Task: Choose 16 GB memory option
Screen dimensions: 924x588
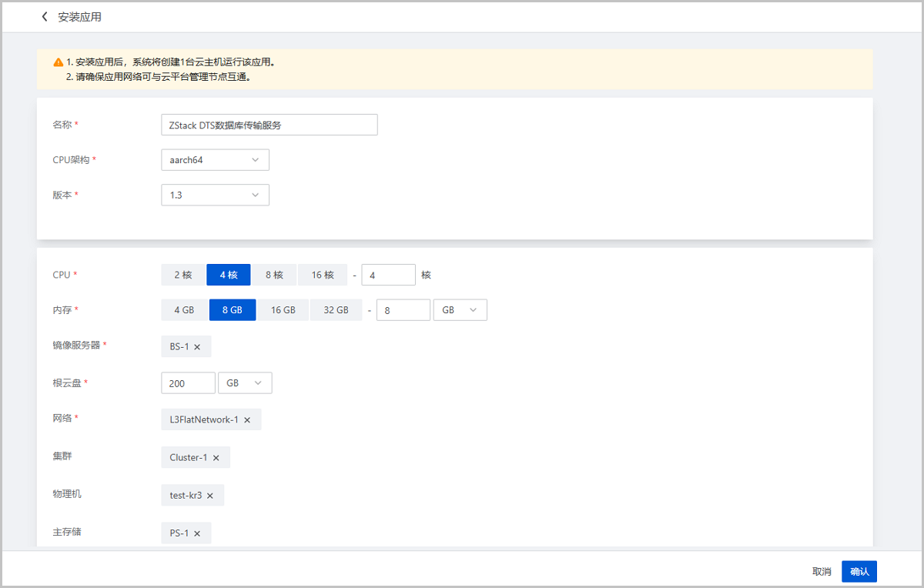Action: point(283,310)
